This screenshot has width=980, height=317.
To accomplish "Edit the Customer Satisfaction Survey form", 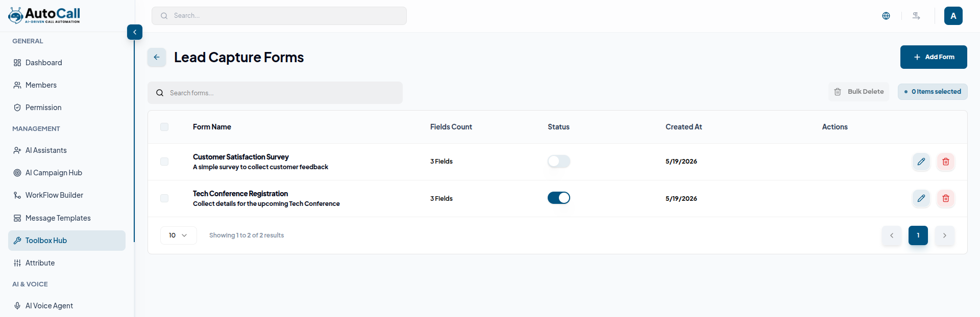I will tap(921, 162).
